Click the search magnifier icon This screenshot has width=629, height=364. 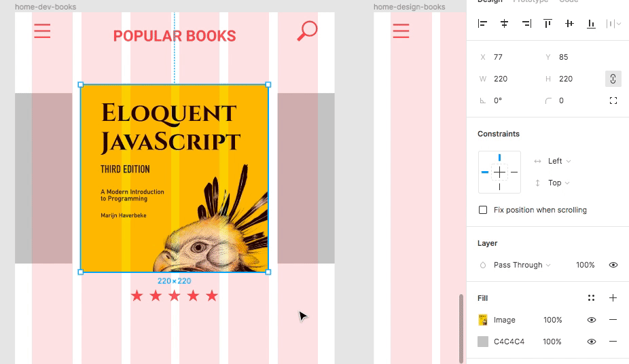tap(307, 31)
